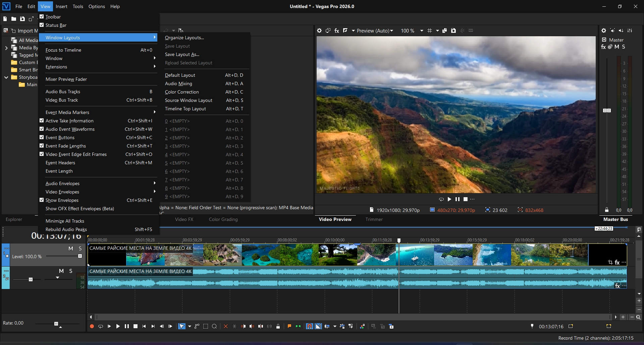Open the Preview (Auto) quality dropdown

tap(374, 31)
